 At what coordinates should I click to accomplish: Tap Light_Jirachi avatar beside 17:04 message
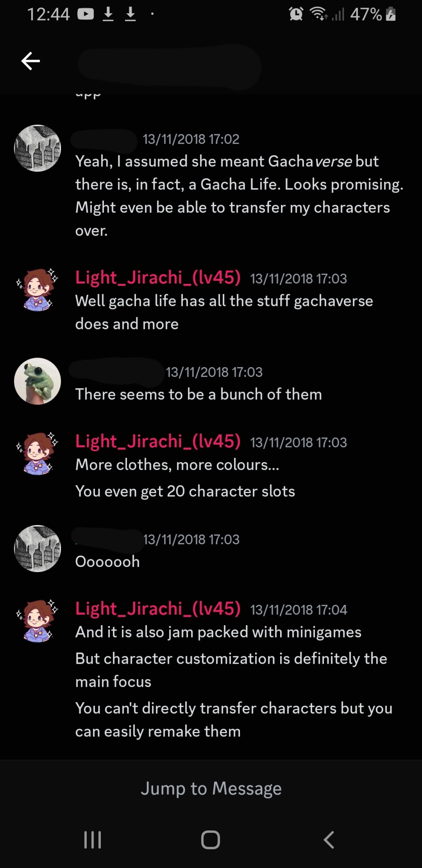tap(38, 620)
